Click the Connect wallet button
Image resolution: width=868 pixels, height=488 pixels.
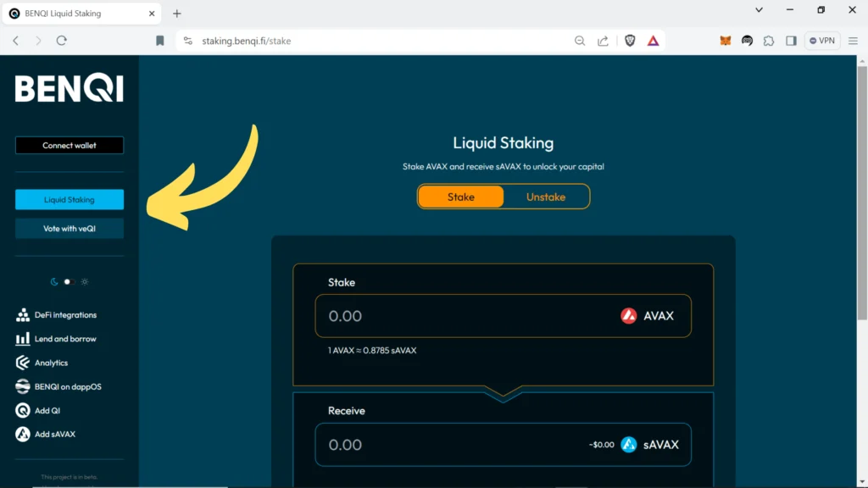(x=70, y=146)
